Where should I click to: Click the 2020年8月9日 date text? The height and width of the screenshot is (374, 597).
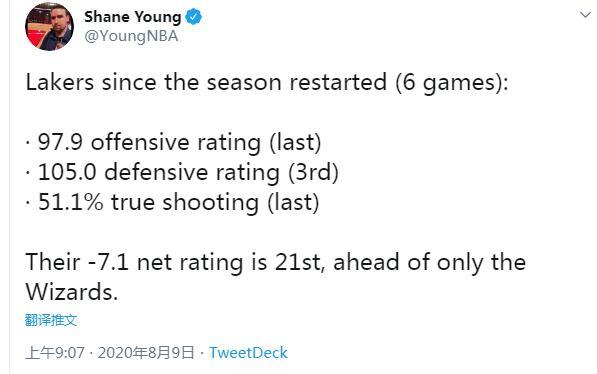click(146, 353)
